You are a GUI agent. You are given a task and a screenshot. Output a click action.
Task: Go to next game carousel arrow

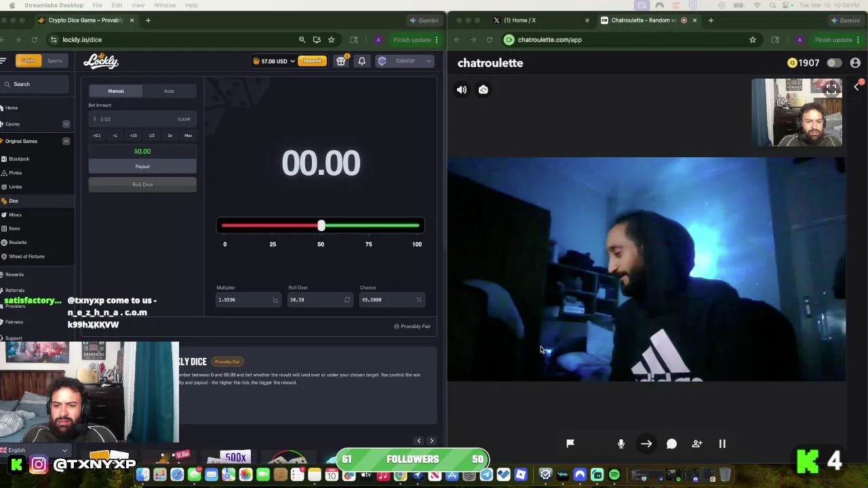[x=431, y=441]
